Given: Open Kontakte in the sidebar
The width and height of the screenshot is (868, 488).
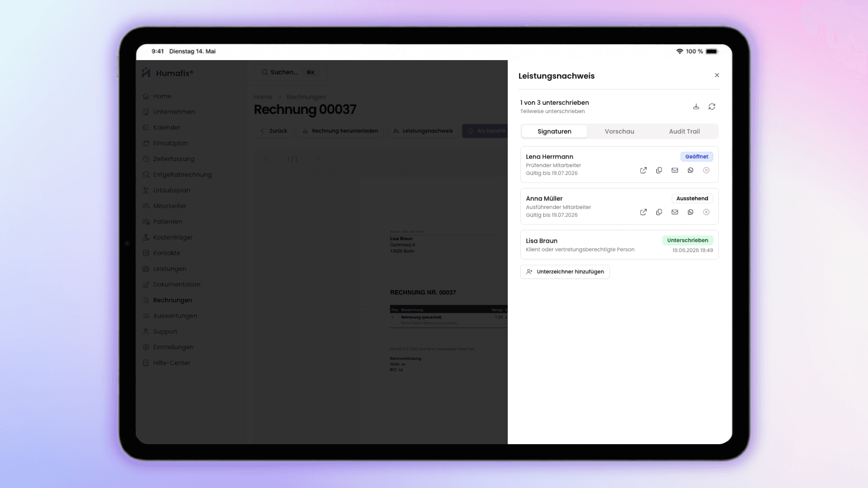Looking at the screenshot, I should click(x=161, y=253).
